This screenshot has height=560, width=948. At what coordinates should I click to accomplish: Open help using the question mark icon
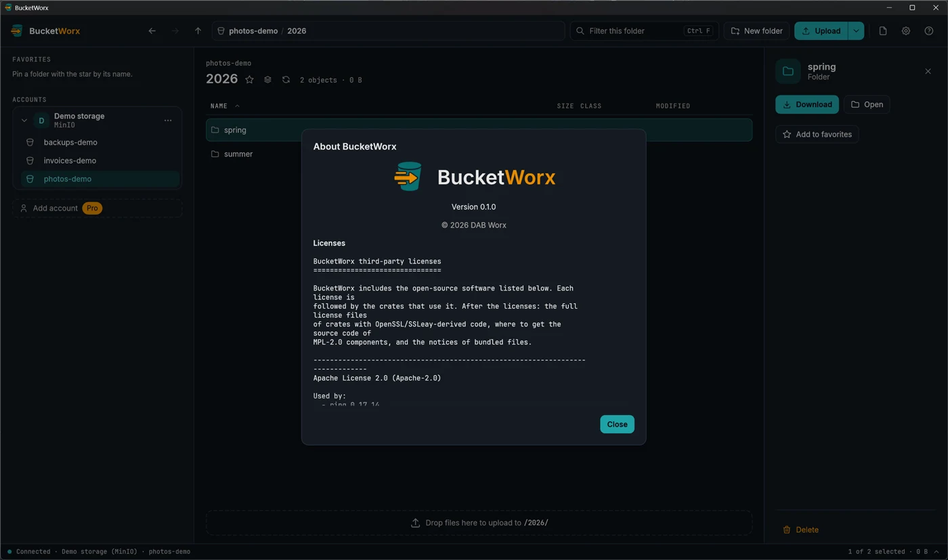coord(929,31)
